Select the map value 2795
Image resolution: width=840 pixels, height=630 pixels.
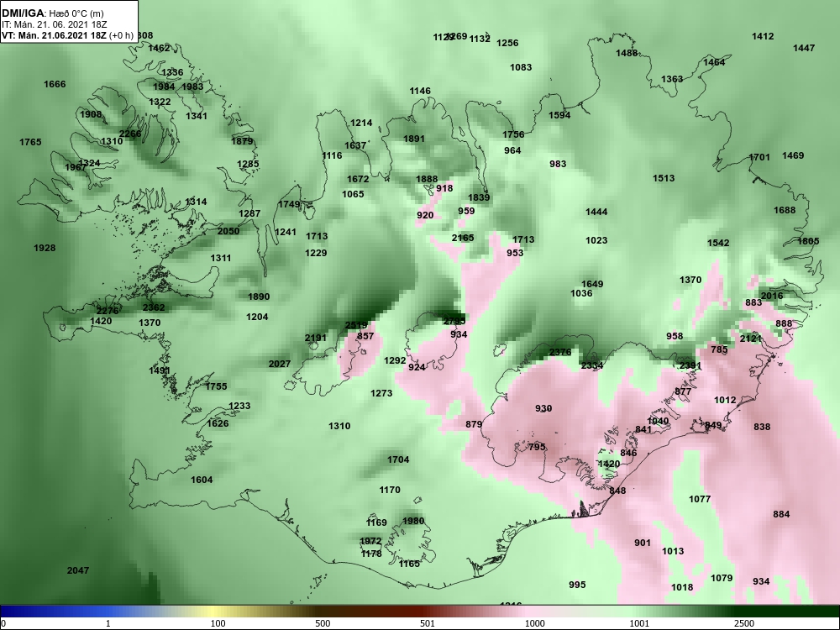coord(454,322)
